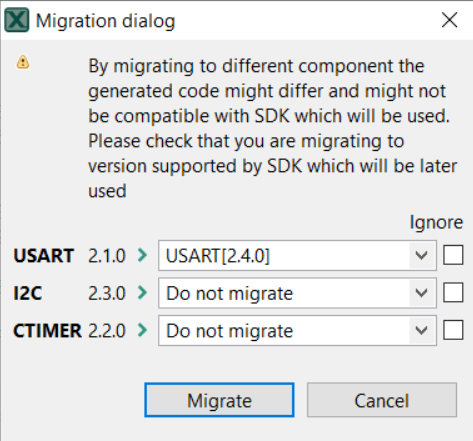Click the Migration dialog title text
This screenshot has height=441, width=473.
[105, 21]
